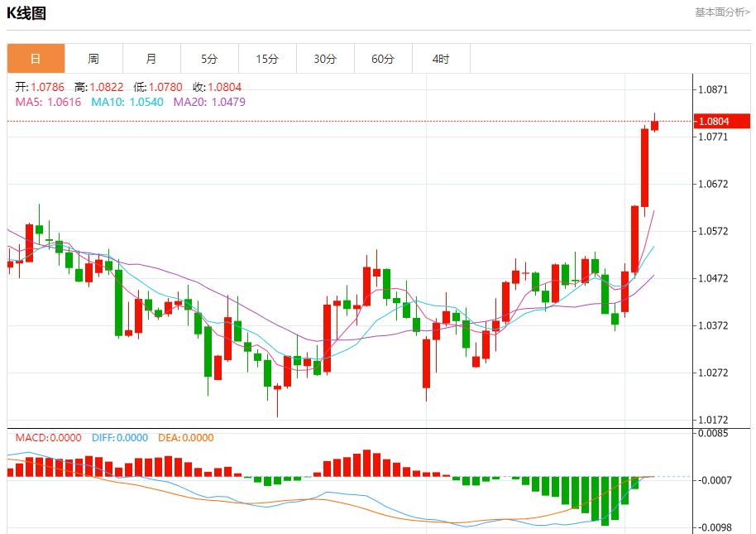Open the 基本面分析 link
This screenshot has width=756, height=534.
click(722, 12)
